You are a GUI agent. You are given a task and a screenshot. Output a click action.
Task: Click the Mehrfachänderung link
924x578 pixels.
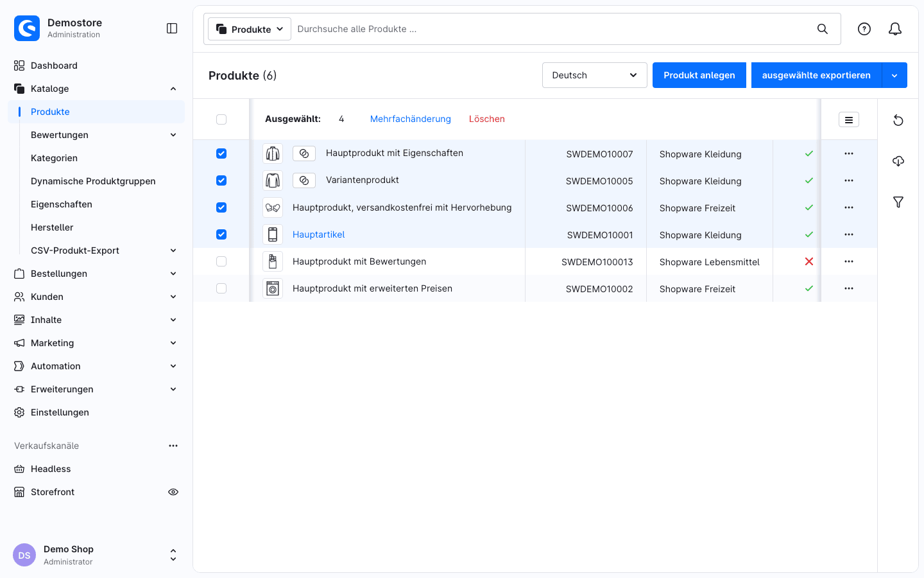[411, 119]
